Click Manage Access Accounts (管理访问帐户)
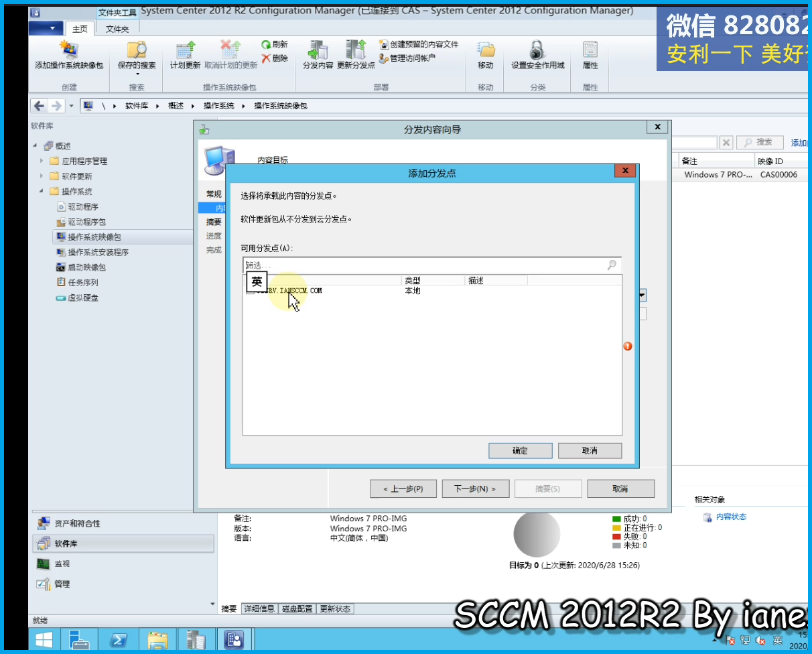The image size is (812, 654). tap(407, 58)
